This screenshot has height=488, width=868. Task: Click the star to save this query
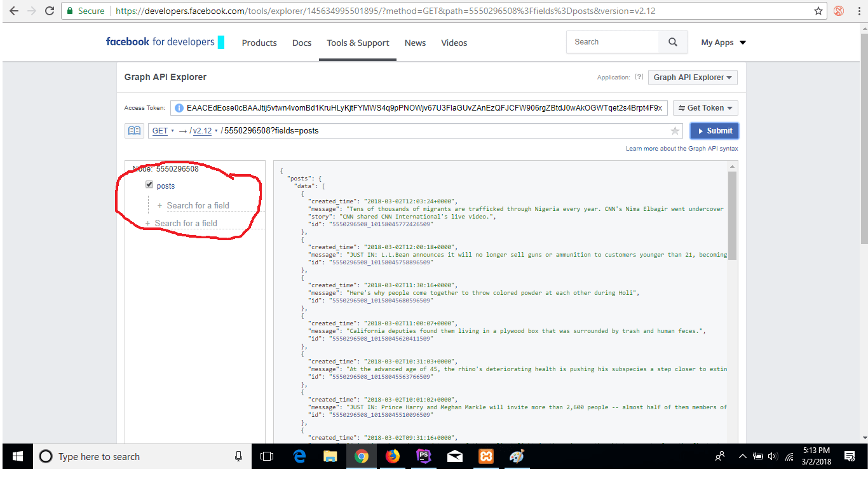[675, 130]
